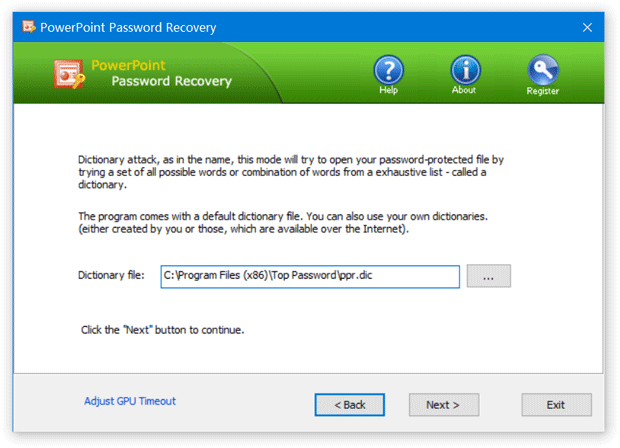Viewport: 620px width, 448px height.
Task: Open Help via the question mark icon
Action: [388, 70]
